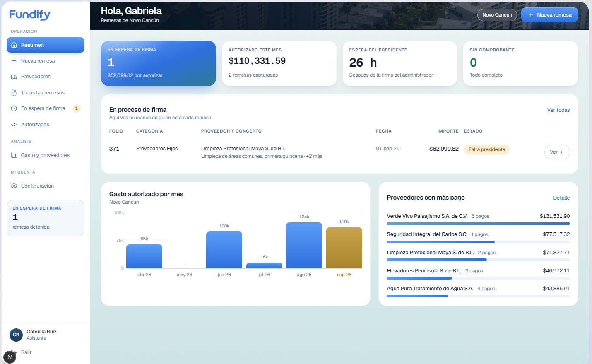Open Todas las remesas

(x=46, y=93)
